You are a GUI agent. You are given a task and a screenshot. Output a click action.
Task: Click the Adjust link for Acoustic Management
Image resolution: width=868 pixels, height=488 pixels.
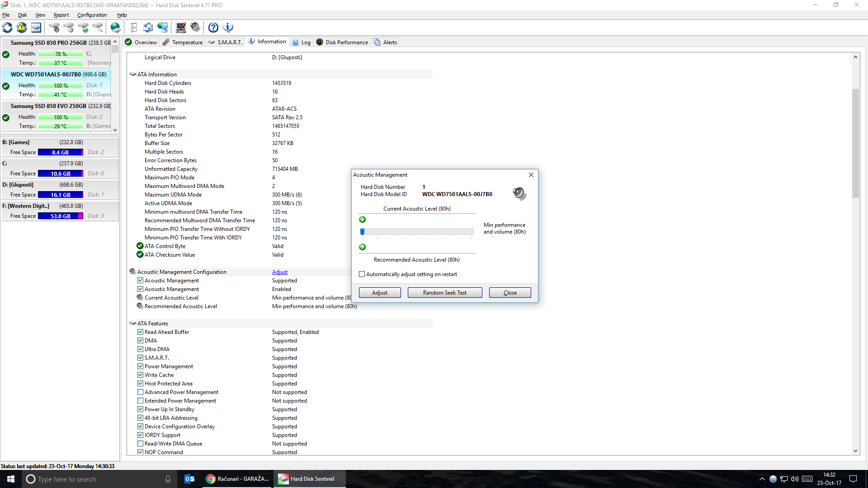279,272
